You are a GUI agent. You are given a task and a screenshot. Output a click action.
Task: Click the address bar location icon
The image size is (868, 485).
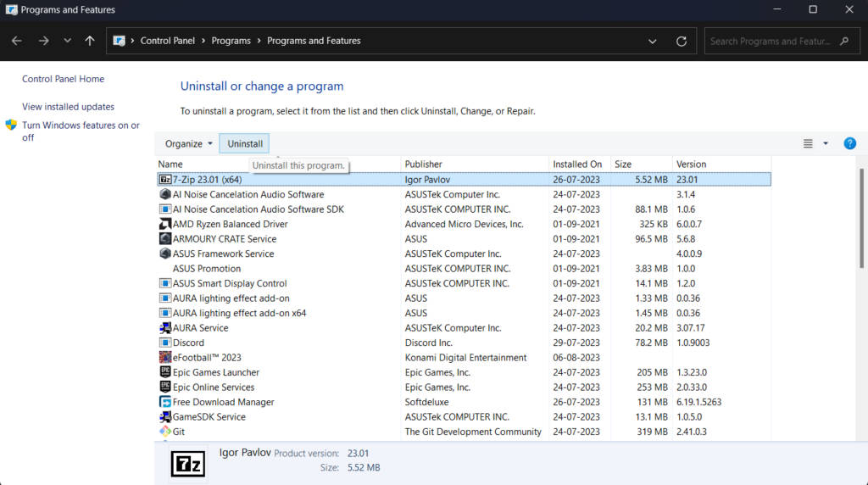click(x=119, y=41)
